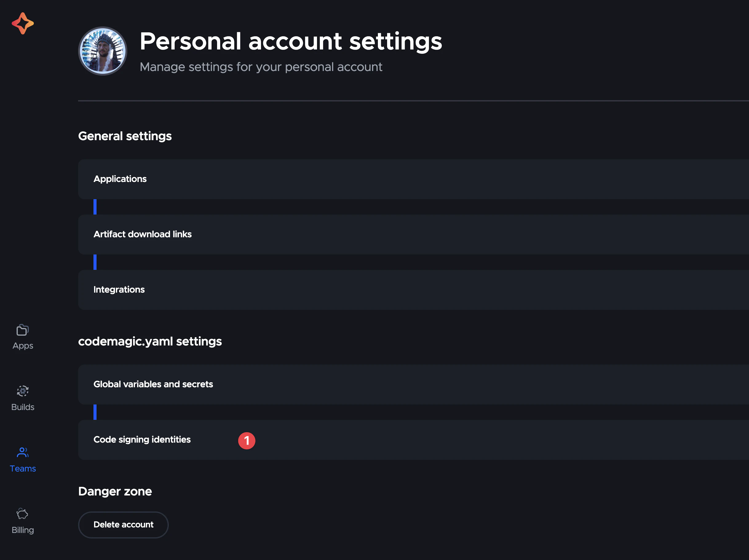The width and height of the screenshot is (749, 560).
Task: Click the General settings heading
Action: pos(125,136)
